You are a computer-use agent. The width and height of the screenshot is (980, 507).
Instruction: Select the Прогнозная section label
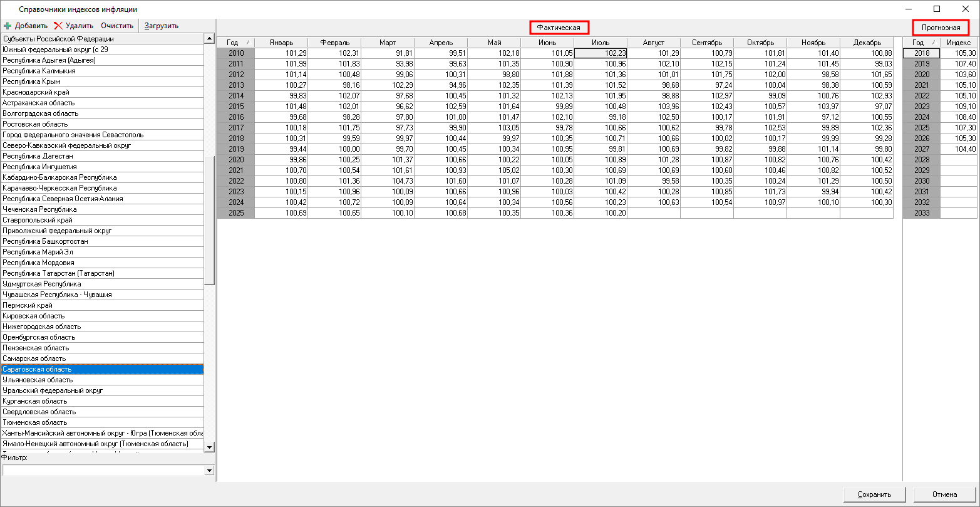(941, 28)
